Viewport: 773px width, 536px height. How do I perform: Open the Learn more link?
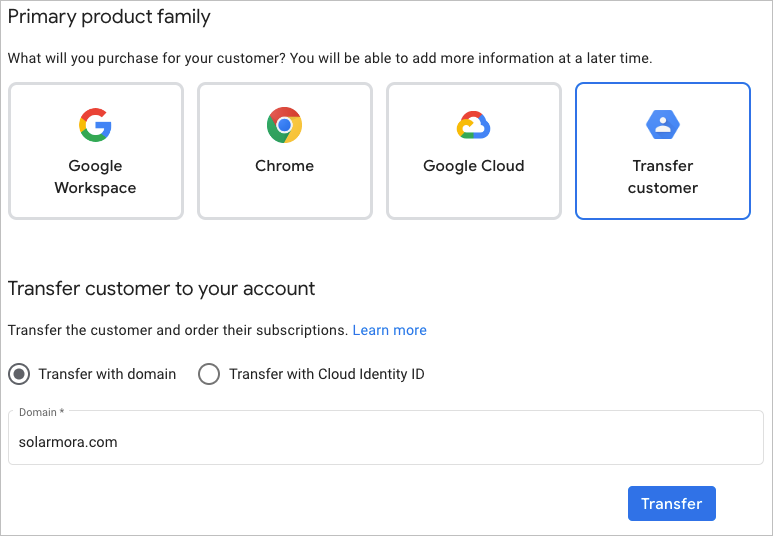coord(389,330)
